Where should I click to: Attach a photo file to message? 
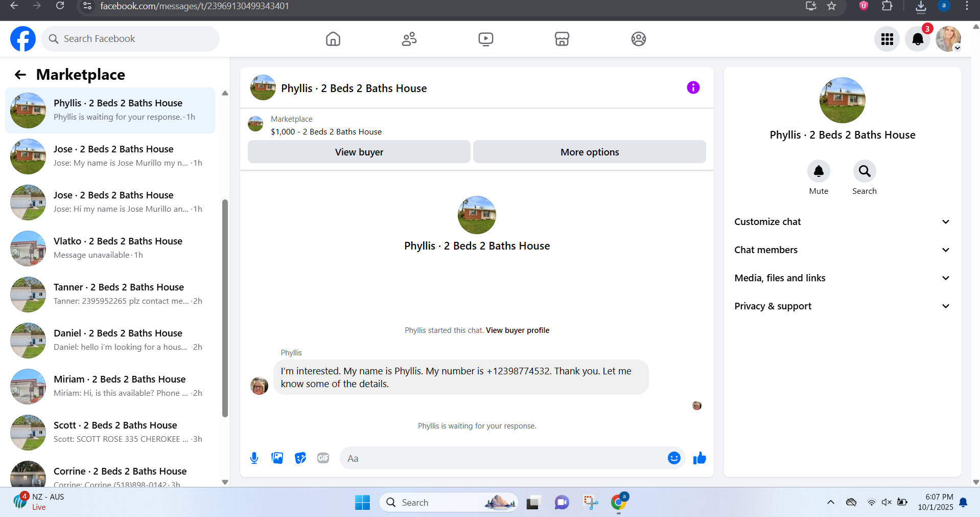277,458
